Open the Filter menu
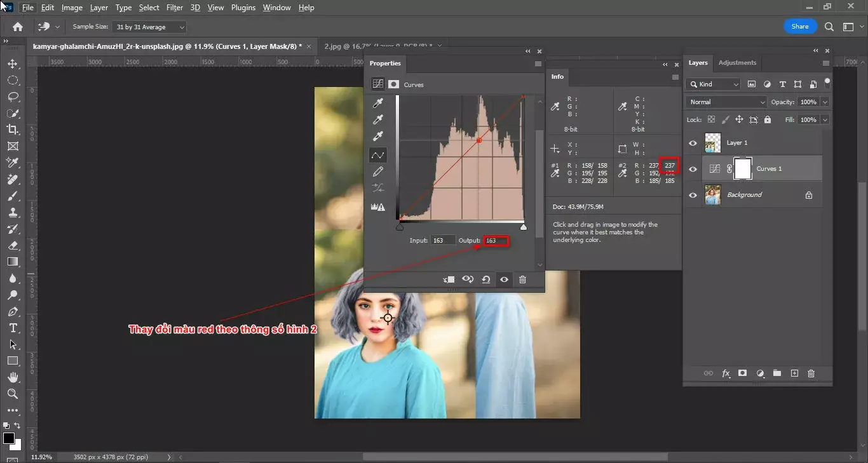868x463 pixels. [x=175, y=7]
